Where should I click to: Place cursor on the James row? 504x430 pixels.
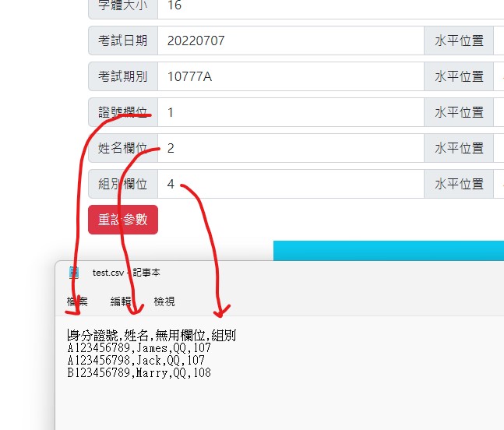(139, 348)
